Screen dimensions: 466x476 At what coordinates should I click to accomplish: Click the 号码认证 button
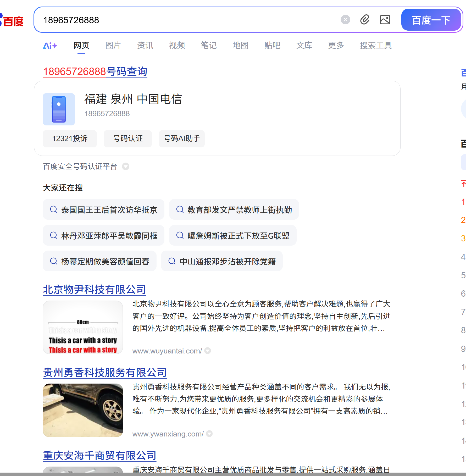tap(128, 139)
